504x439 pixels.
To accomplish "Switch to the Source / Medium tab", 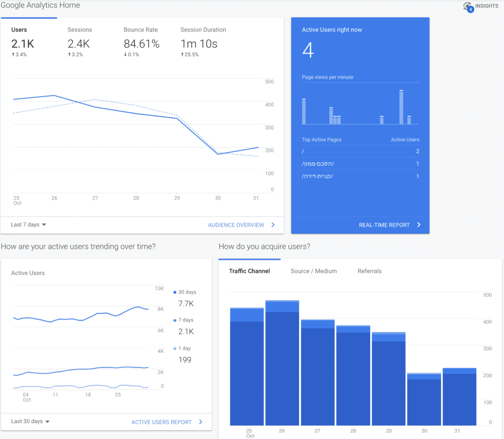I will point(314,271).
